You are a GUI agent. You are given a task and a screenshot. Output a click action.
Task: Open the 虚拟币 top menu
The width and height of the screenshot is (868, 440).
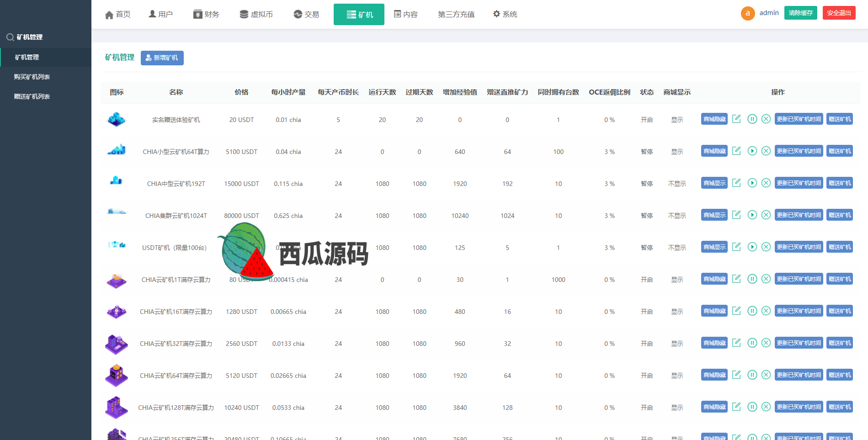[256, 15]
